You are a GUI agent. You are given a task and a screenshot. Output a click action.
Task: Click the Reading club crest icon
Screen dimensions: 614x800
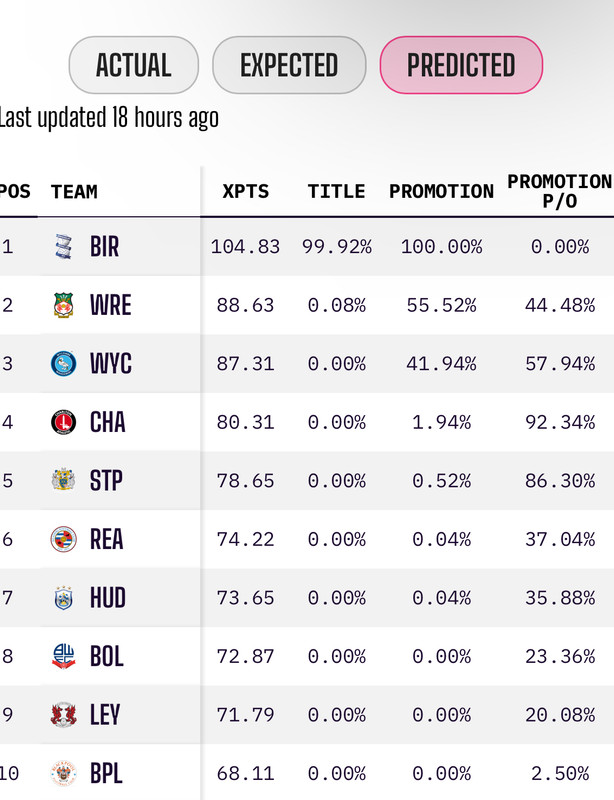[64, 539]
